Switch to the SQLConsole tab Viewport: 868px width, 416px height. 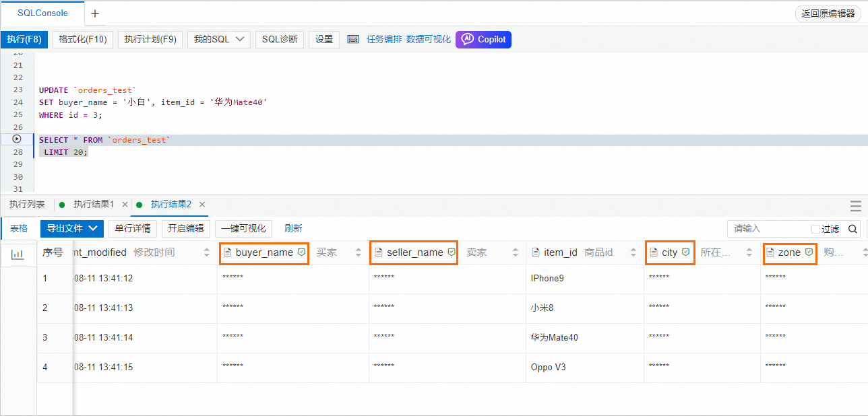pos(42,13)
